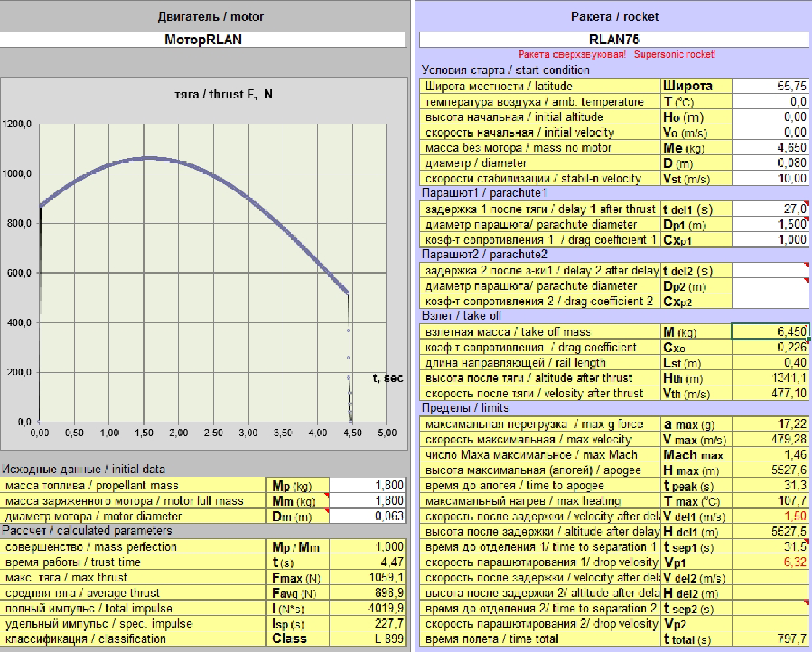Select the red Vp1 drop velocity 6,32
The width and height of the screenshot is (812, 652).
(770, 562)
